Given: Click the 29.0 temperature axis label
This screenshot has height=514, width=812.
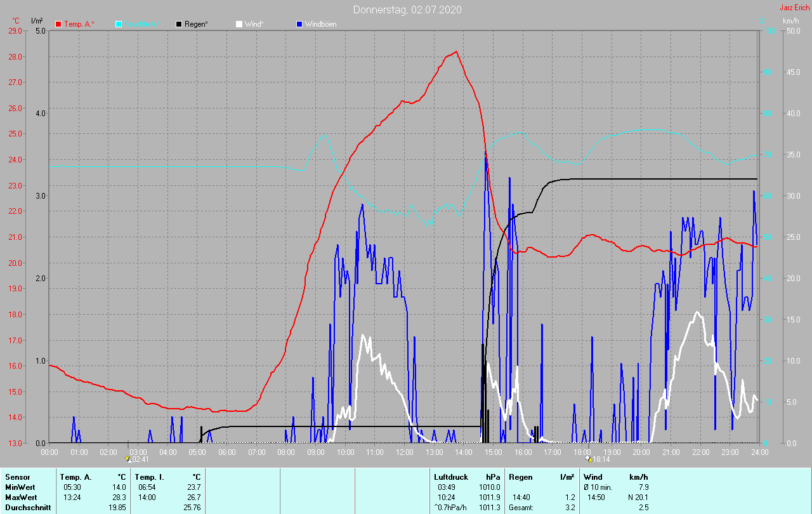Looking at the screenshot, I should tap(15, 31).
